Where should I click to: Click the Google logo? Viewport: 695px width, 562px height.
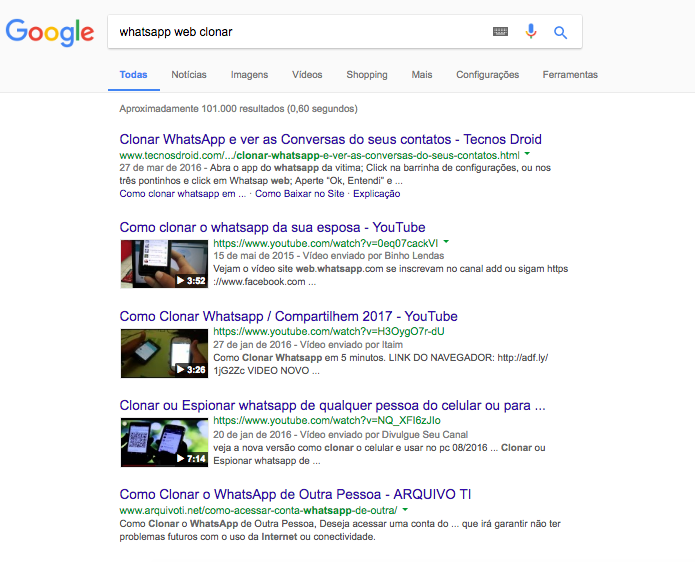point(50,32)
